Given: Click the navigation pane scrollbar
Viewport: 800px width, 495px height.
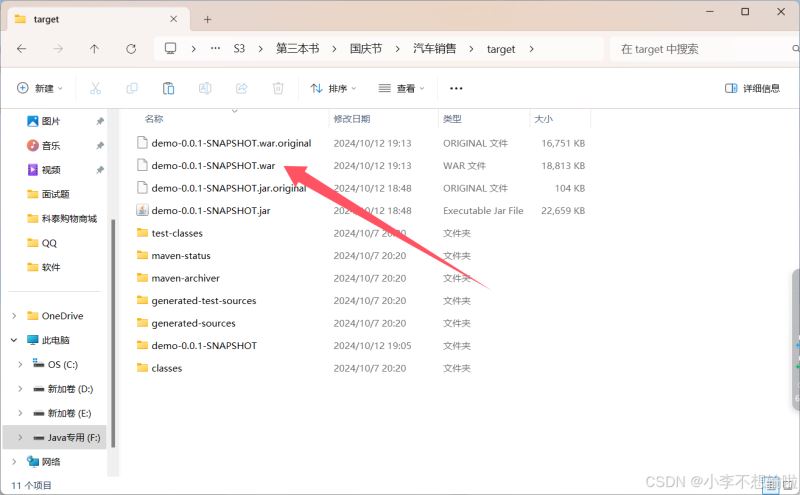Looking at the screenshot, I should click(113, 333).
